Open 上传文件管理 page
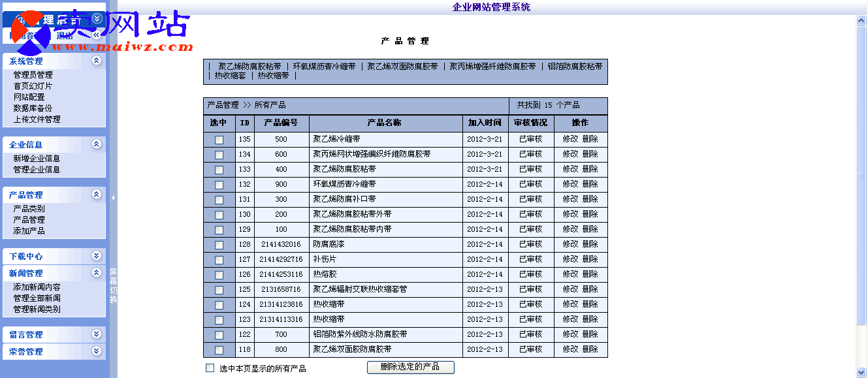 click(x=37, y=119)
